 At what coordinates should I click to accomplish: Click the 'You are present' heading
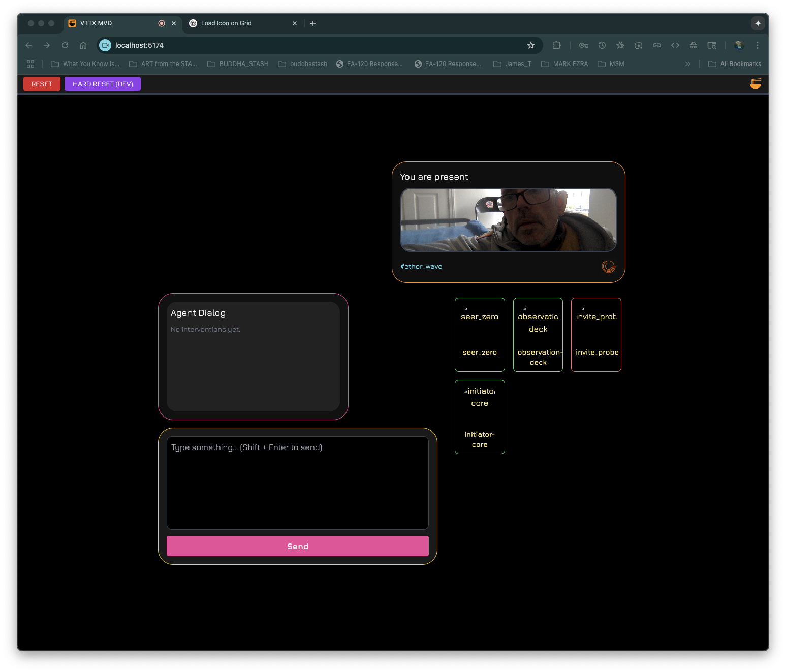tap(434, 177)
